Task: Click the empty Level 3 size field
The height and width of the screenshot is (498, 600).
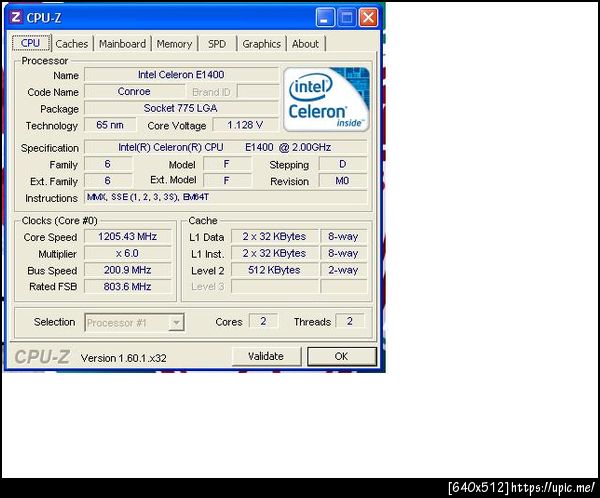Action: tap(274, 286)
